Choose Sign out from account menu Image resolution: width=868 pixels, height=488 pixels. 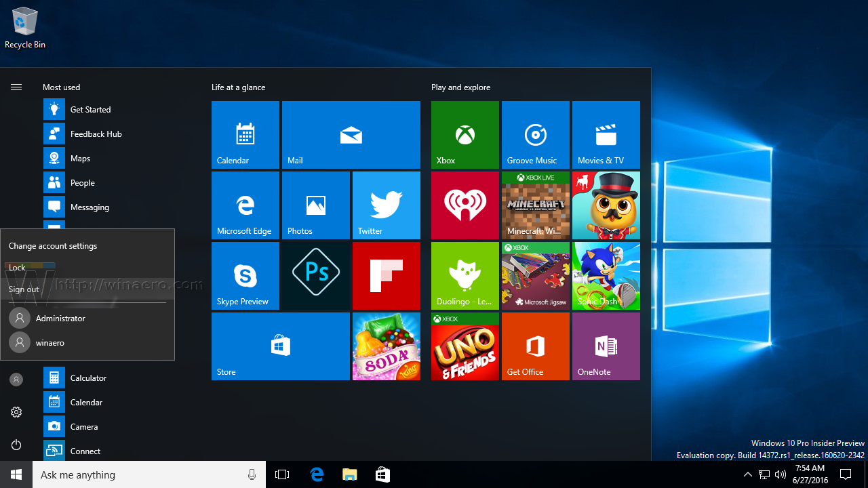coord(24,289)
